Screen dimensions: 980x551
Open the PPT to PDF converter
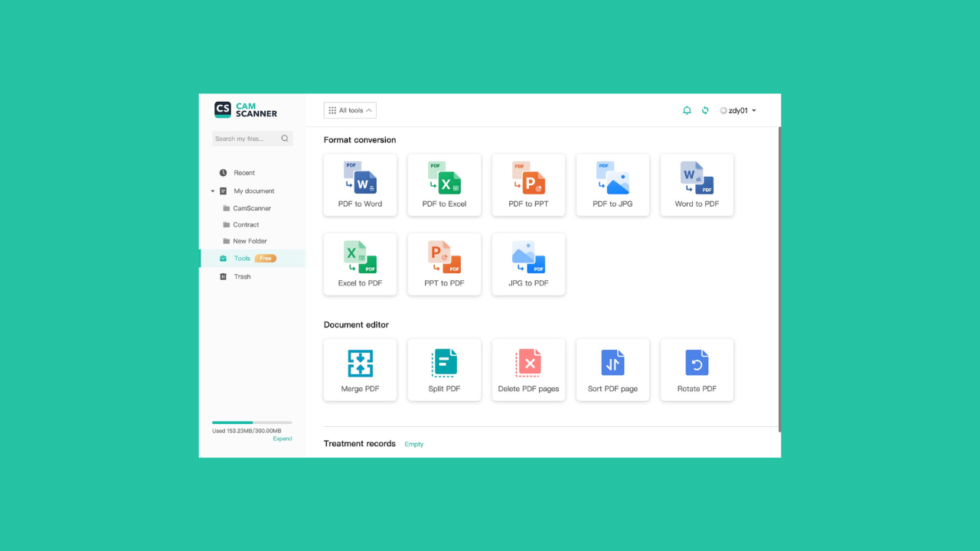pos(444,264)
